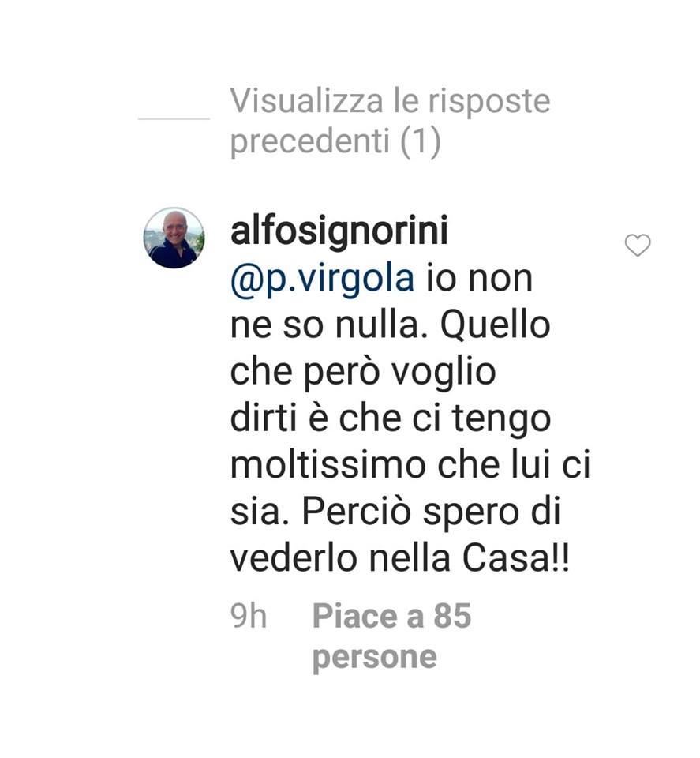This screenshot has height=758, width=700.
Task: Click 'Piace a 85' likes label
Action: point(391,615)
